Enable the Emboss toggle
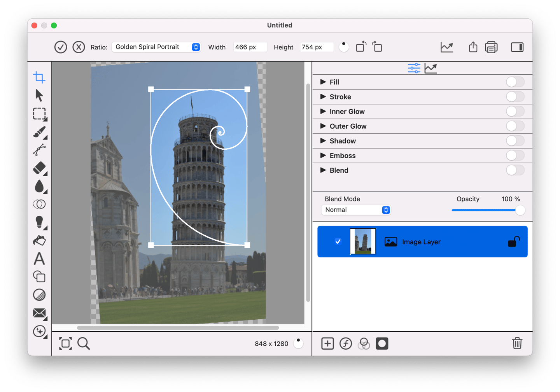This screenshot has height=392, width=560. [515, 156]
